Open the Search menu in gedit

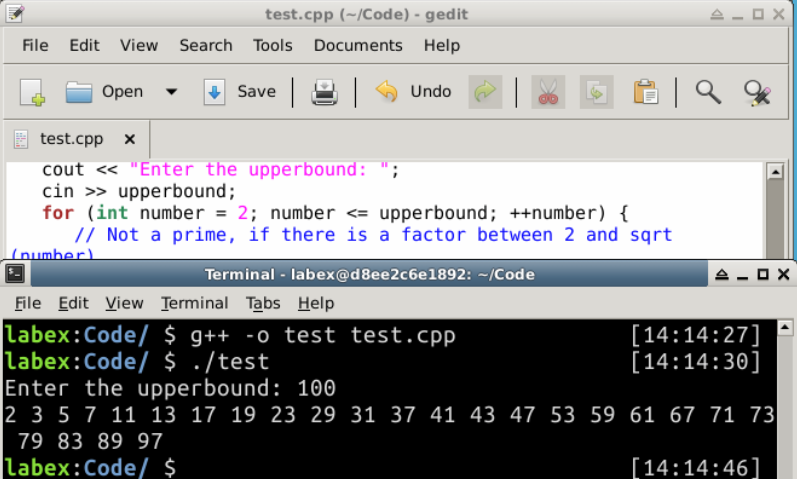click(205, 45)
